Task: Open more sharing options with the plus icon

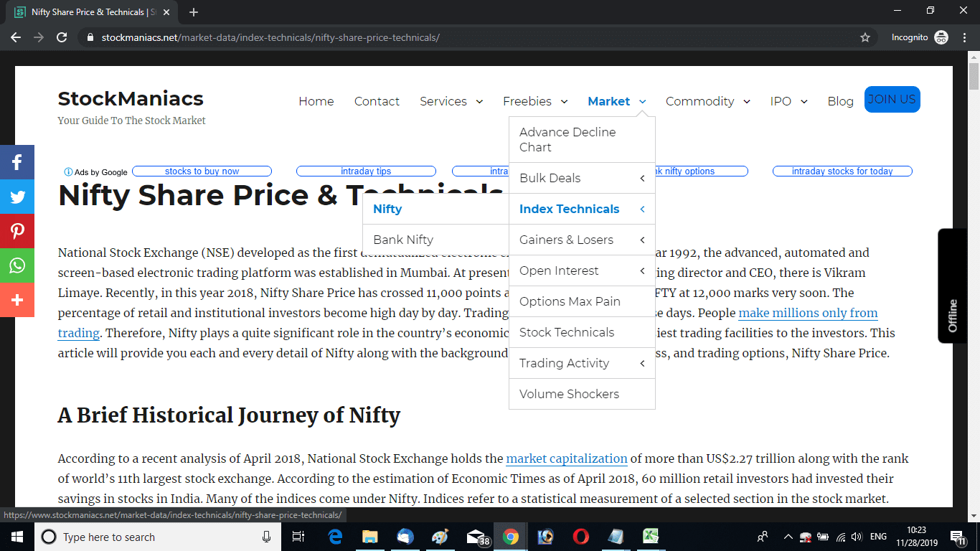Action: coord(17,300)
